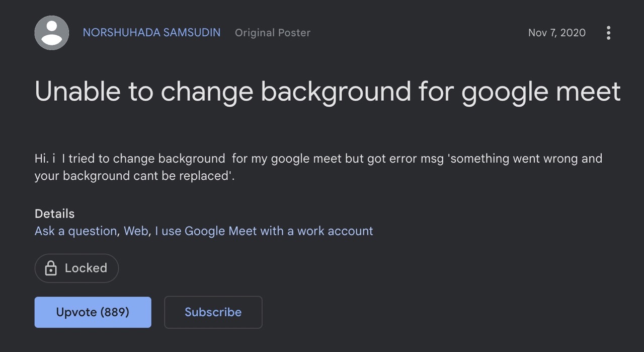Click the 'Nov 7, 2020' post date
Viewport: 644px width, 352px height.
556,32
